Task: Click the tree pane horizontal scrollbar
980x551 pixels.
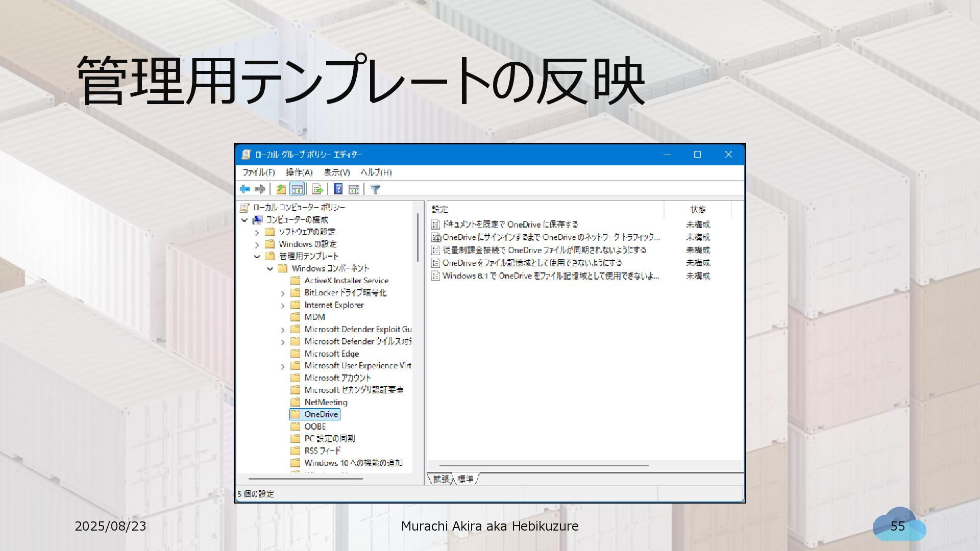Action: coord(305,479)
